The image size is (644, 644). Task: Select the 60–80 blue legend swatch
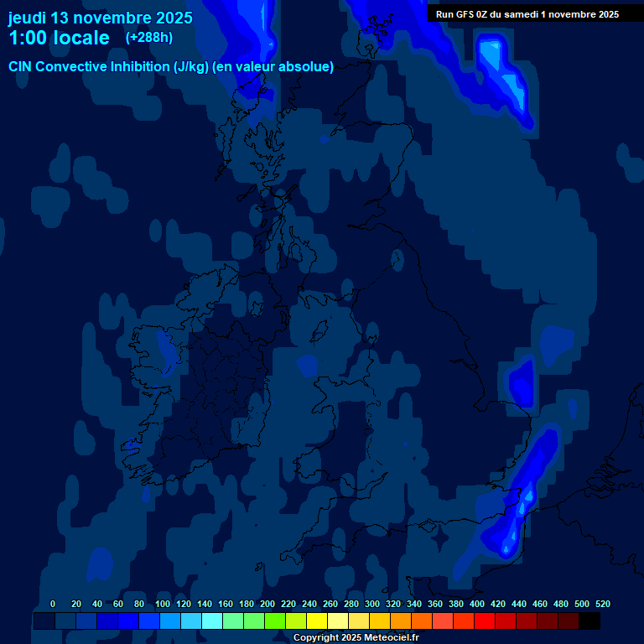click(x=128, y=621)
